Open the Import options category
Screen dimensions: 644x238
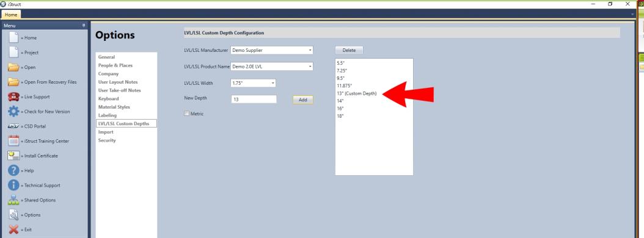[x=106, y=132]
